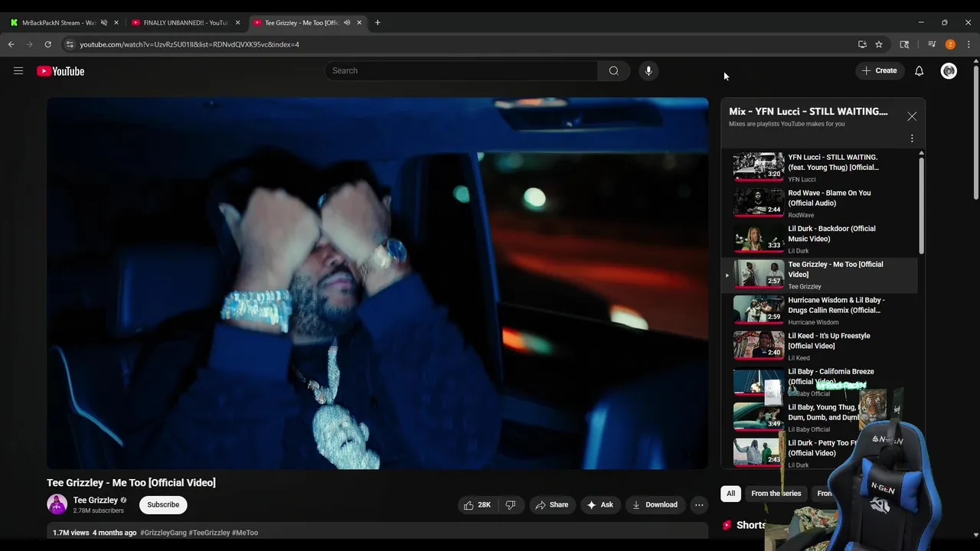Open the #GrizzleyGang hashtag
This screenshot has height=551, width=980.
[163, 533]
